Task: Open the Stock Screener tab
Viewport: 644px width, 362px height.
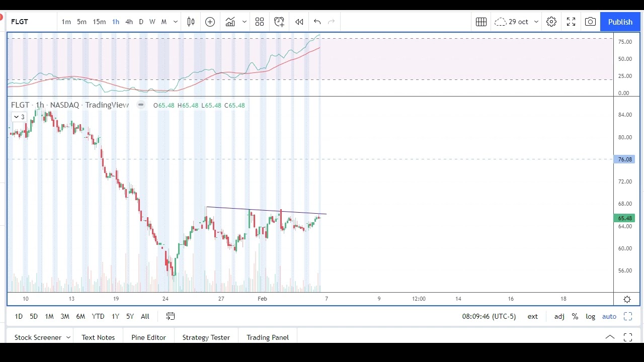Action: coord(38,337)
